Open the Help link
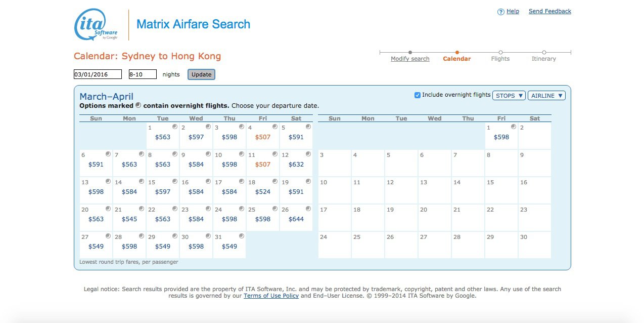Screen dimensions: 644x323 [x=513, y=11]
